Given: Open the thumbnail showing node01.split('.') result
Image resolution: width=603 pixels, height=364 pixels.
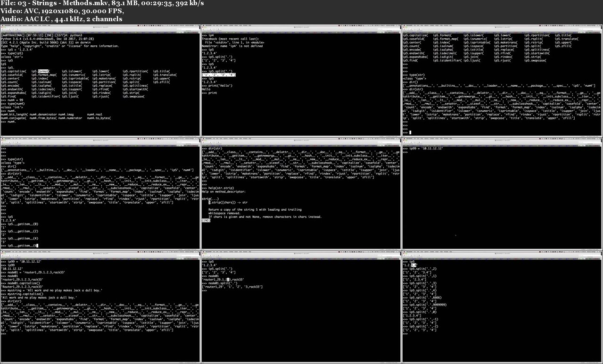Looking at the screenshot, I should pyautogui.click(x=301, y=306).
